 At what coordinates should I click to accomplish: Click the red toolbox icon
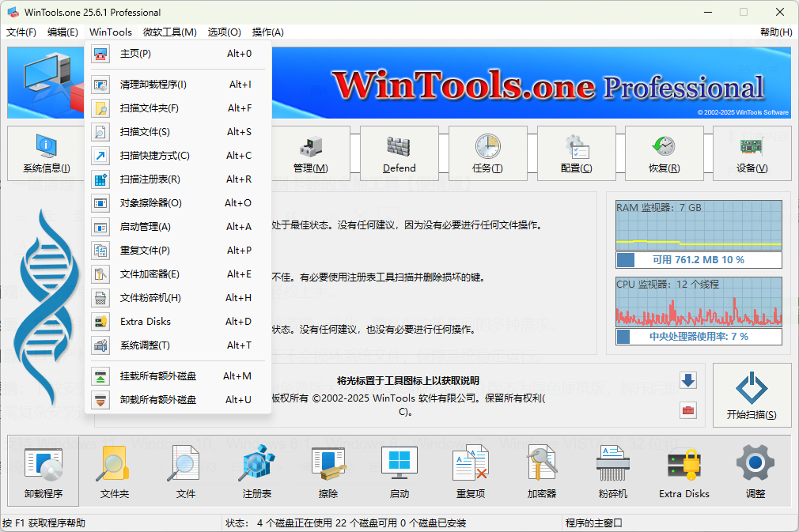coord(688,410)
